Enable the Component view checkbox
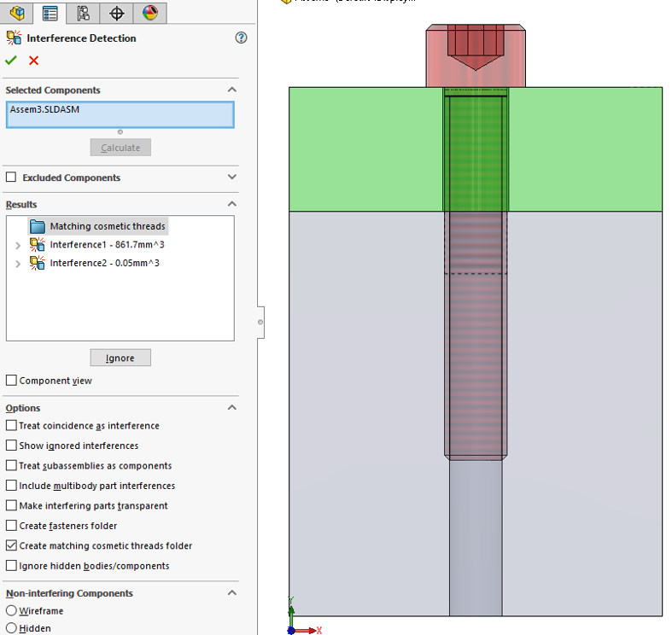This screenshot has height=635, width=672. pyautogui.click(x=12, y=381)
